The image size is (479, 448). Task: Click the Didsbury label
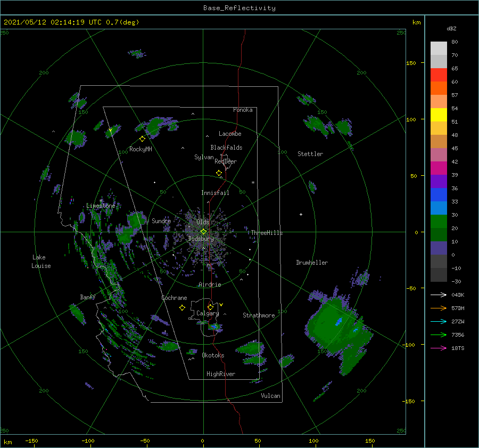pyautogui.click(x=201, y=239)
